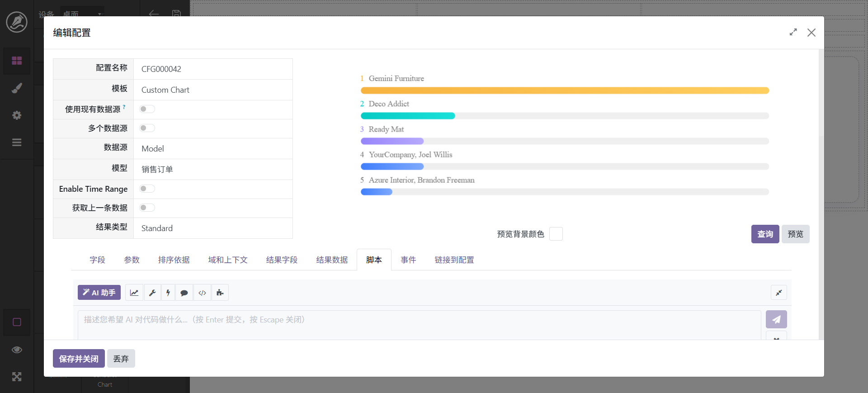Viewport: 868px width, 393px height.
Task: Click the line chart icon in script toolbar
Action: [134, 293]
